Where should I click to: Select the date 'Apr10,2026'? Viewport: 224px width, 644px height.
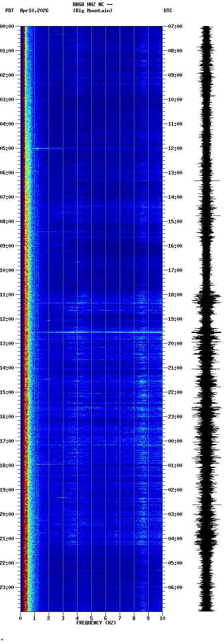34,11
